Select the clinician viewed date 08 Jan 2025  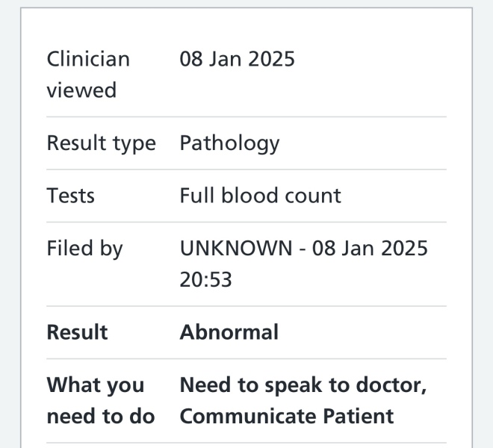(237, 59)
